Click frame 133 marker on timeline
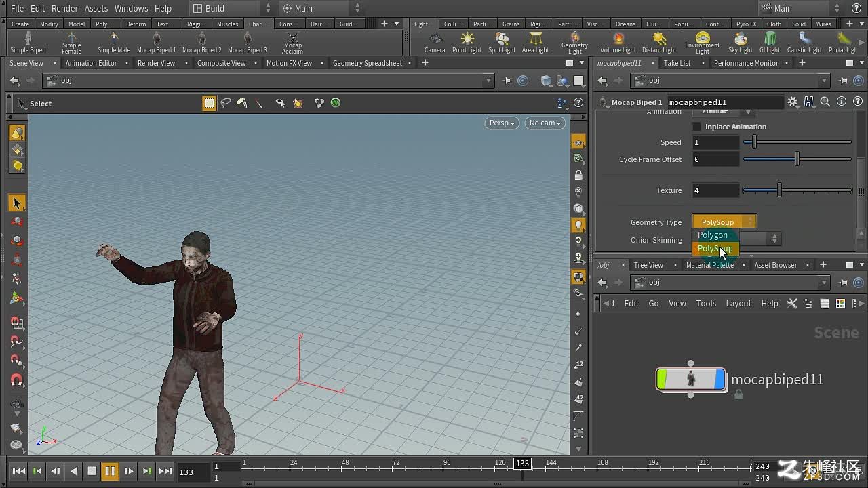This screenshot has height=488, width=868. [x=521, y=463]
